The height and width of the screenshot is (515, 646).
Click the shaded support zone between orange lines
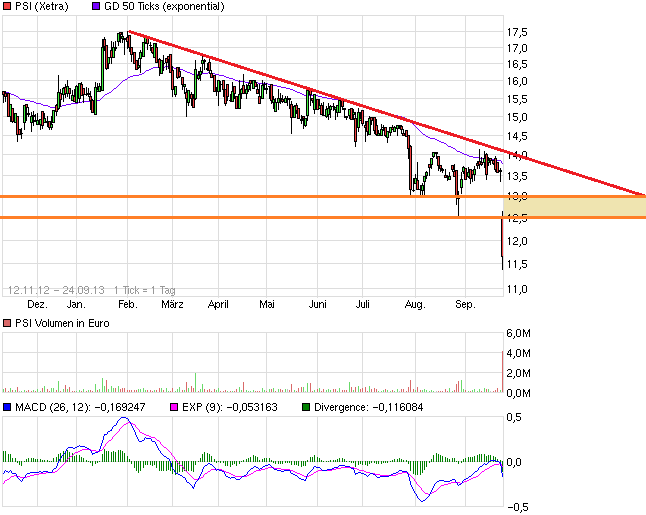click(575, 207)
